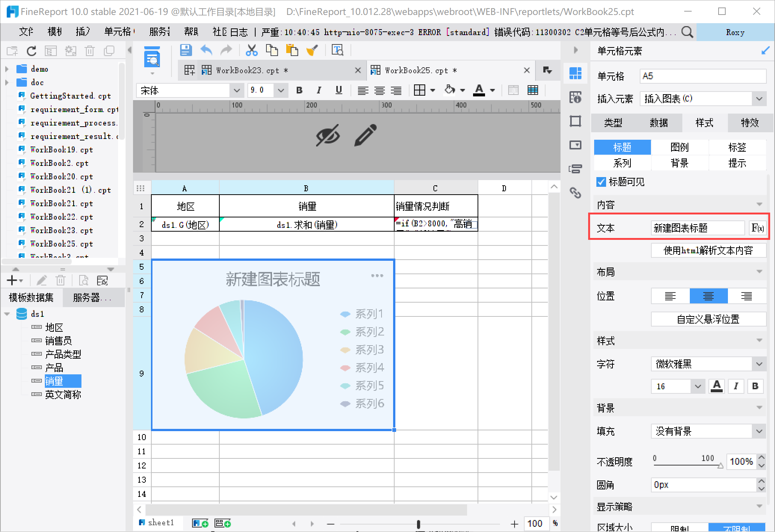Click the undo arrow icon
The image size is (775, 532).
(206, 50)
